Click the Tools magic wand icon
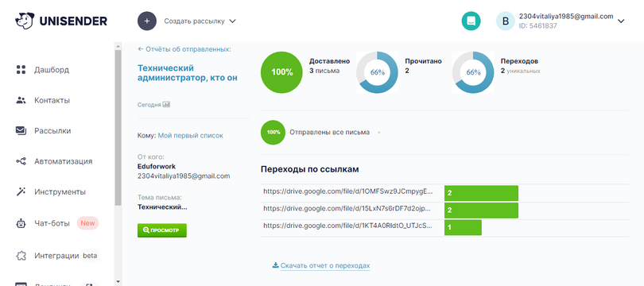This screenshot has width=644, height=286. (21, 191)
